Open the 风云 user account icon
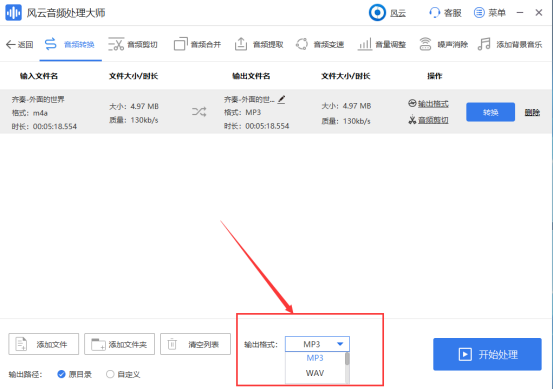Viewport: 554px width, 389px height. point(377,13)
